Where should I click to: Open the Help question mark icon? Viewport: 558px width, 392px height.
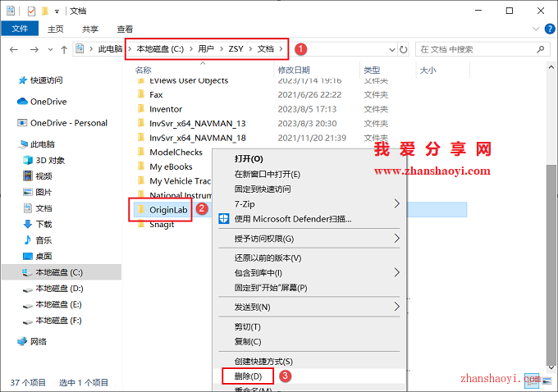(550, 29)
